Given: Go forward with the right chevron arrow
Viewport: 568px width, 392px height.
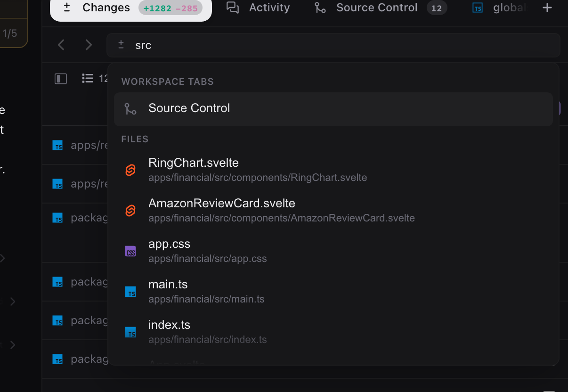Looking at the screenshot, I should click(89, 45).
